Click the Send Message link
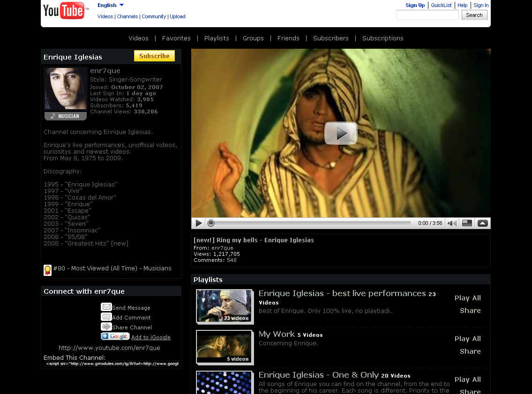 (x=131, y=308)
